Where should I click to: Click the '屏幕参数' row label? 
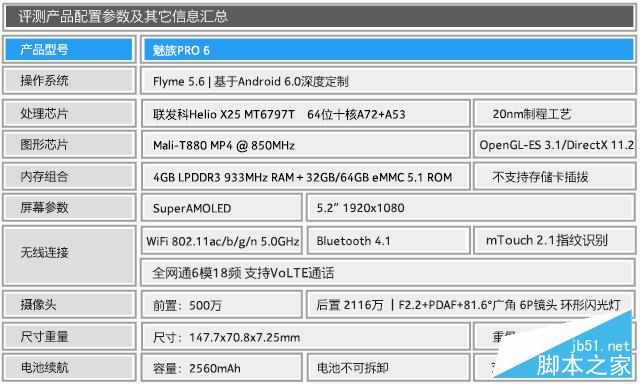[69, 207]
